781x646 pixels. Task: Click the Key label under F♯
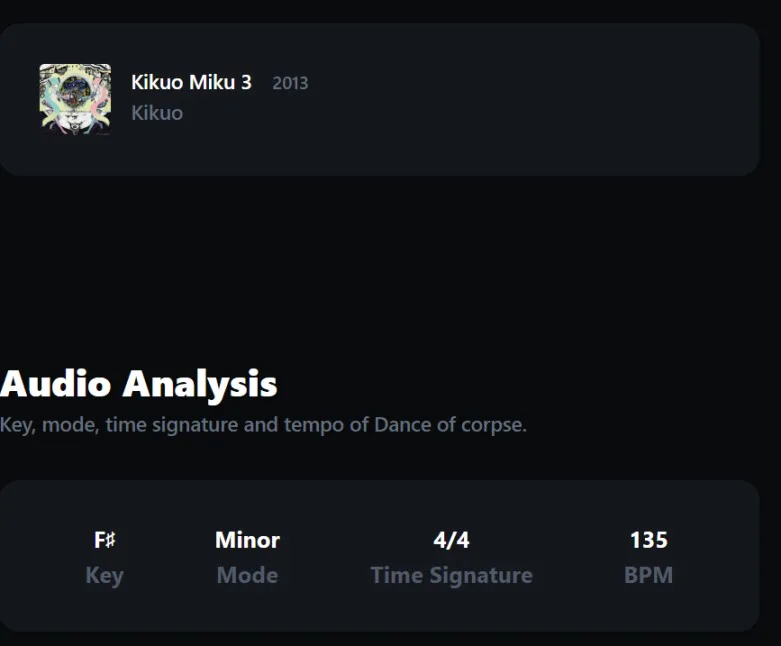[105, 576]
